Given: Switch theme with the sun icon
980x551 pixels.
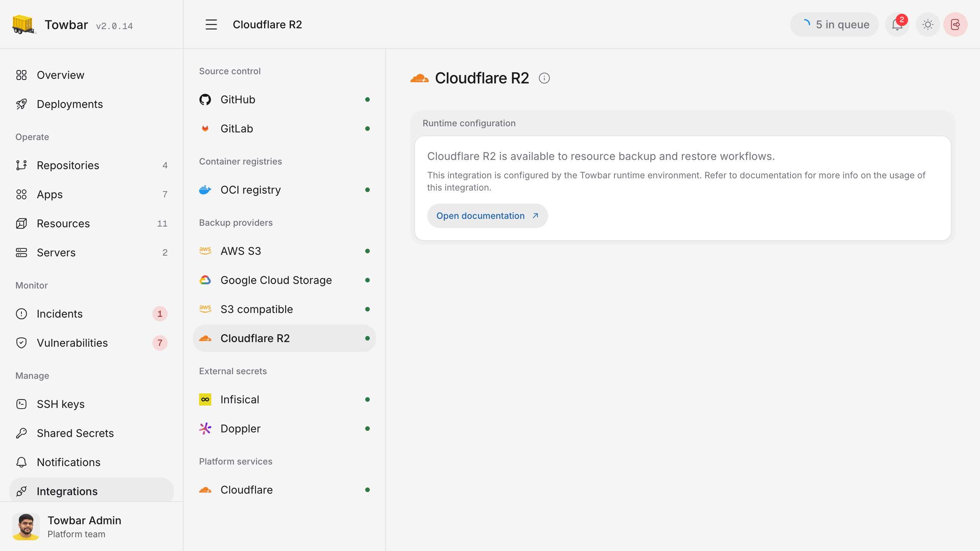Looking at the screenshot, I should [928, 24].
